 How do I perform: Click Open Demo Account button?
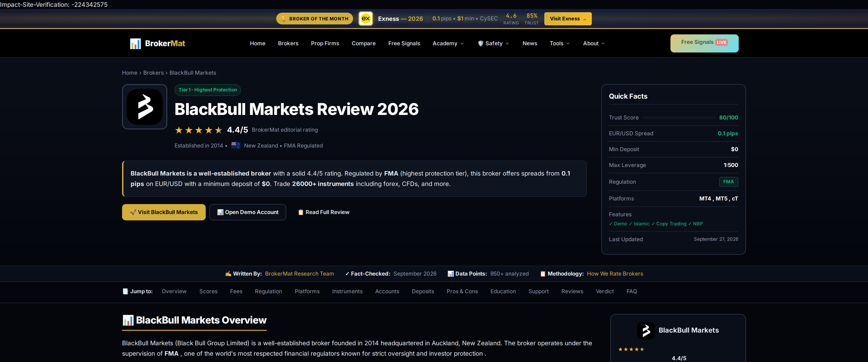click(x=248, y=212)
